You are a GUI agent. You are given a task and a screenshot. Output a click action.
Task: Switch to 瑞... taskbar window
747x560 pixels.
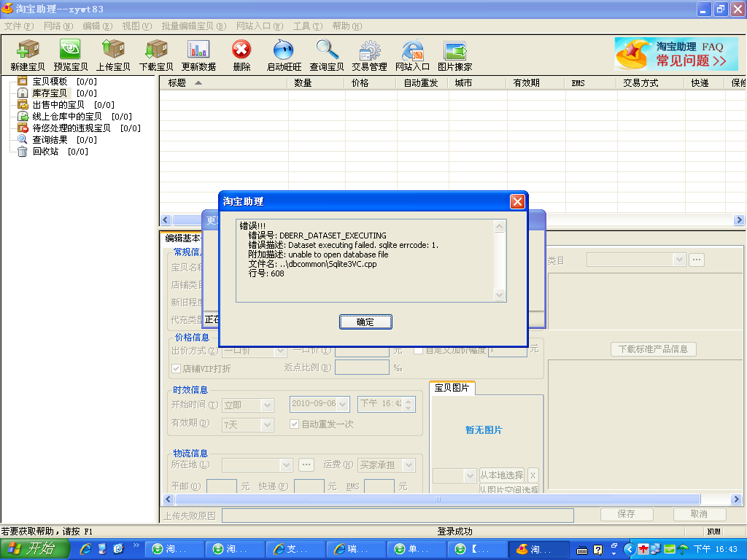(356, 549)
